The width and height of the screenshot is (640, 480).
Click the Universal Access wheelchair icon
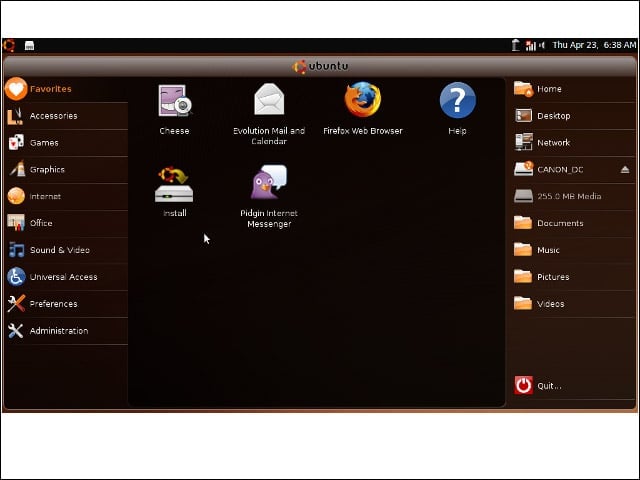point(16,277)
